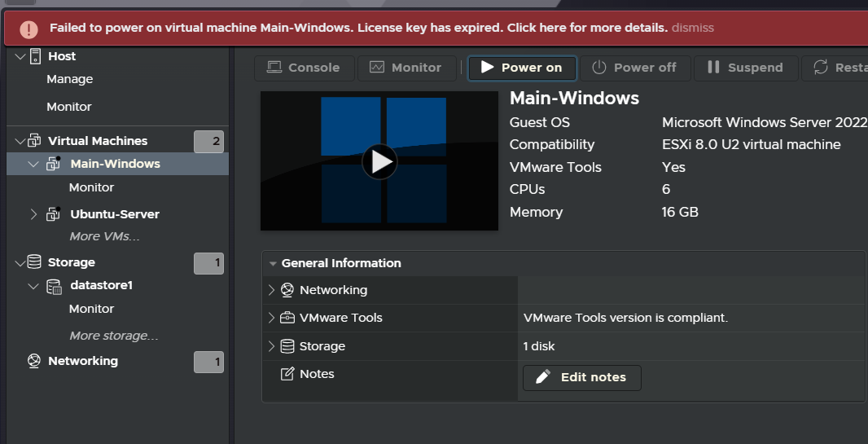Image resolution: width=868 pixels, height=444 pixels.
Task: Click the Storage disk icon in General Information
Action: click(x=287, y=346)
